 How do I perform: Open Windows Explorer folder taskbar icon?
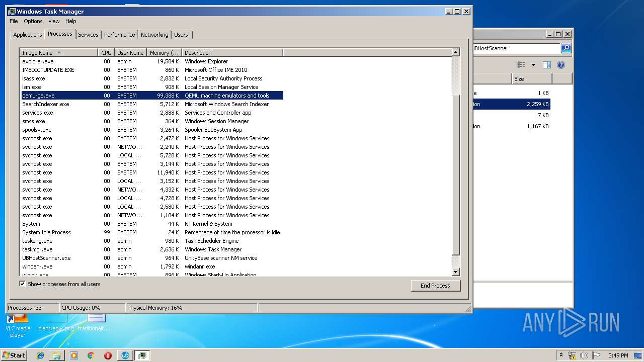click(x=57, y=355)
